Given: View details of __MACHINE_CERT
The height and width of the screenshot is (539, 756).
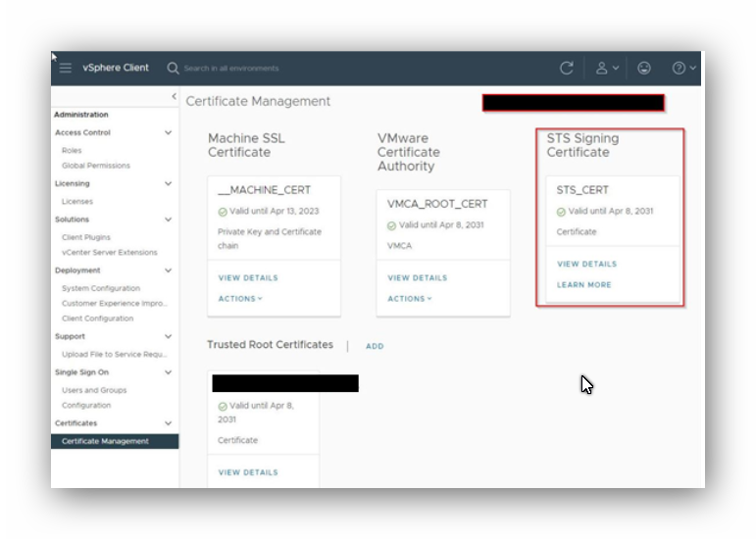Looking at the screenshot, I should 248,277.
